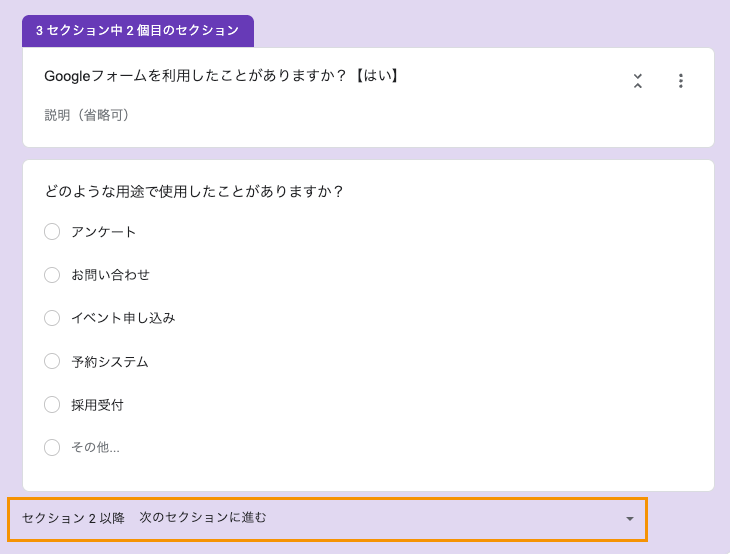Click the その他... option label text

95,447
